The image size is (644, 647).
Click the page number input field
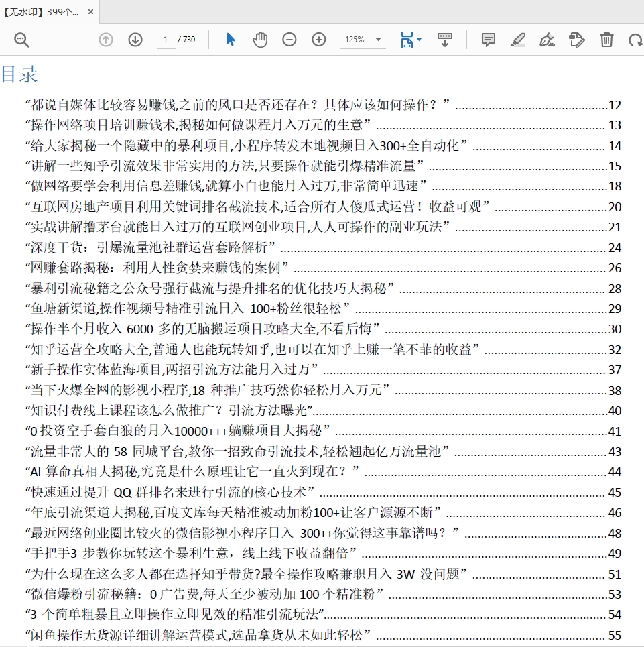pos(166,40)
